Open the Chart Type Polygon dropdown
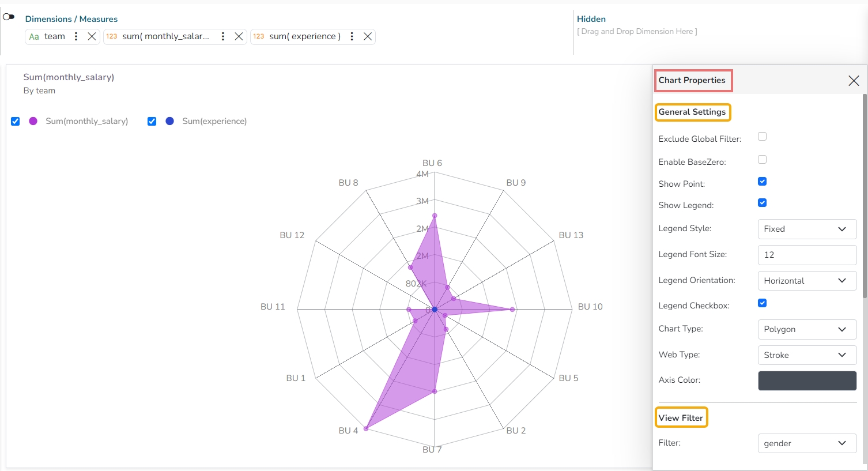The height and width of the screenshot is (471, 868). coord(806,329)
